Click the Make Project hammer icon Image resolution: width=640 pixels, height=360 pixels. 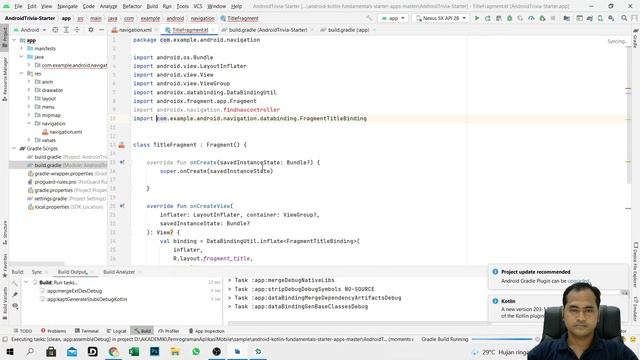[x=369, y=18]
